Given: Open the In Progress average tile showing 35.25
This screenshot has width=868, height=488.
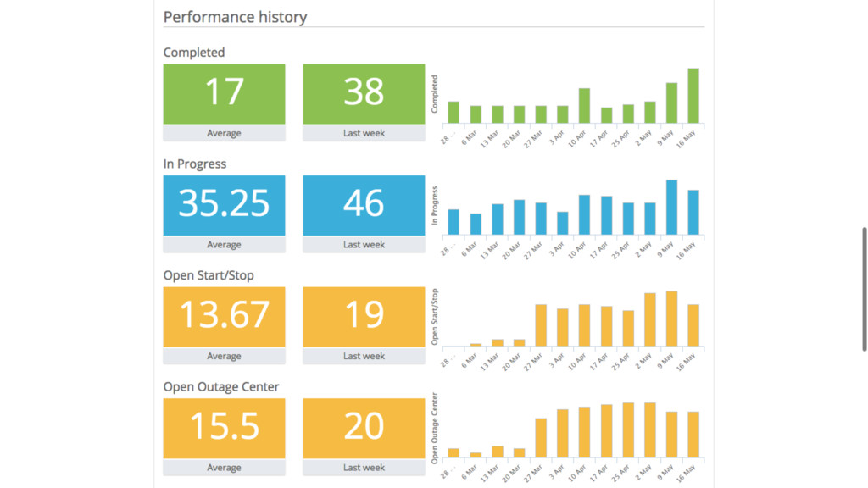Looking at the screenshot, I should point(224,205).
